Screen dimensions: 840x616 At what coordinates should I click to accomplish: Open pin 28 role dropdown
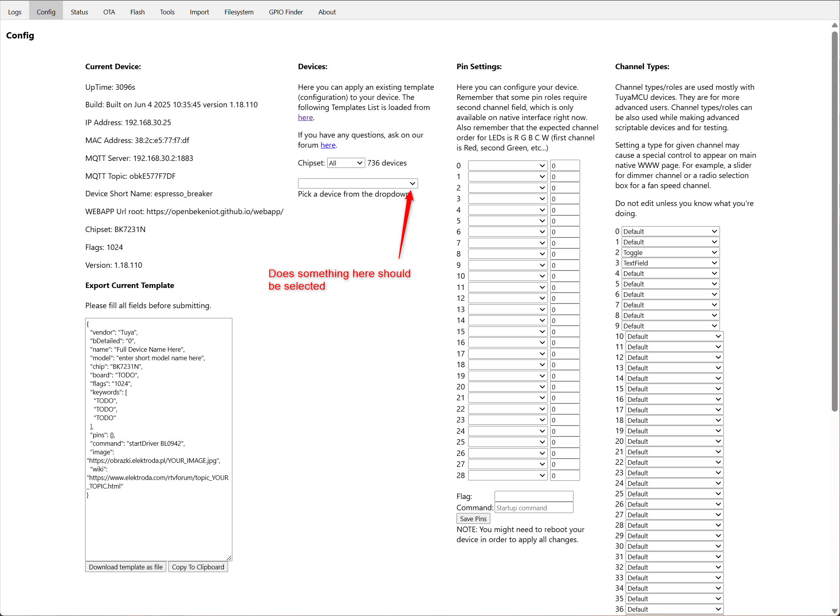pos(508,475)
